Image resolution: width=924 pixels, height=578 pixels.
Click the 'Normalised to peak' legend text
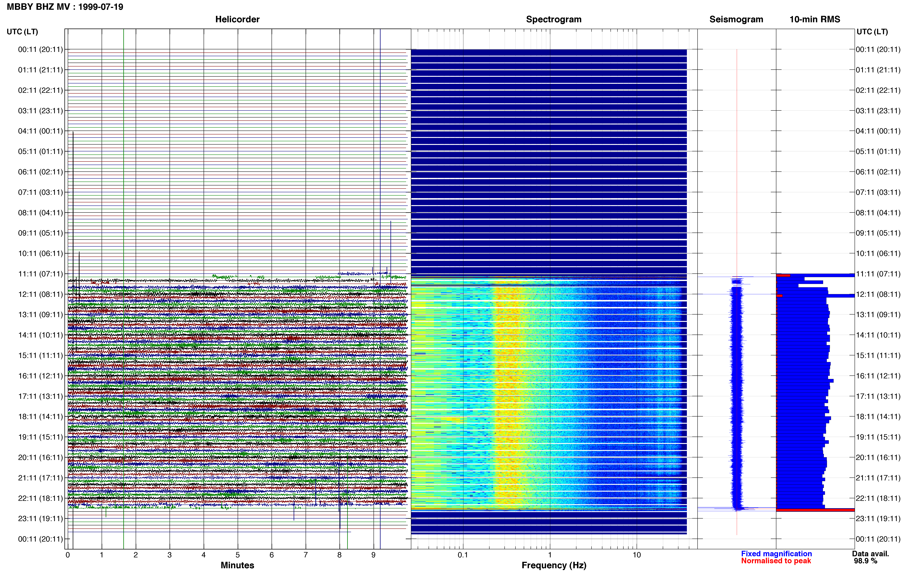point(776,561)
